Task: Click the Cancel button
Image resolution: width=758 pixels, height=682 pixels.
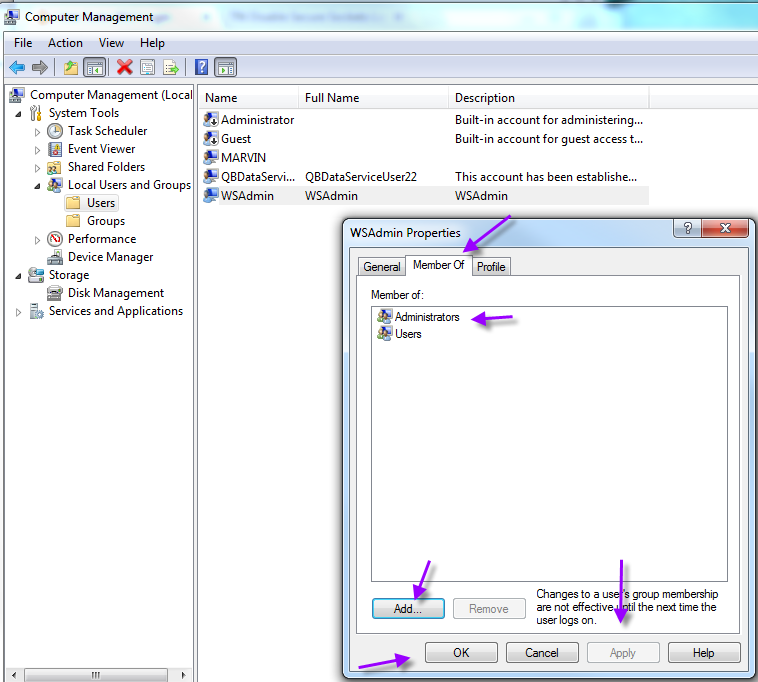Action: (x=542, y=653)
